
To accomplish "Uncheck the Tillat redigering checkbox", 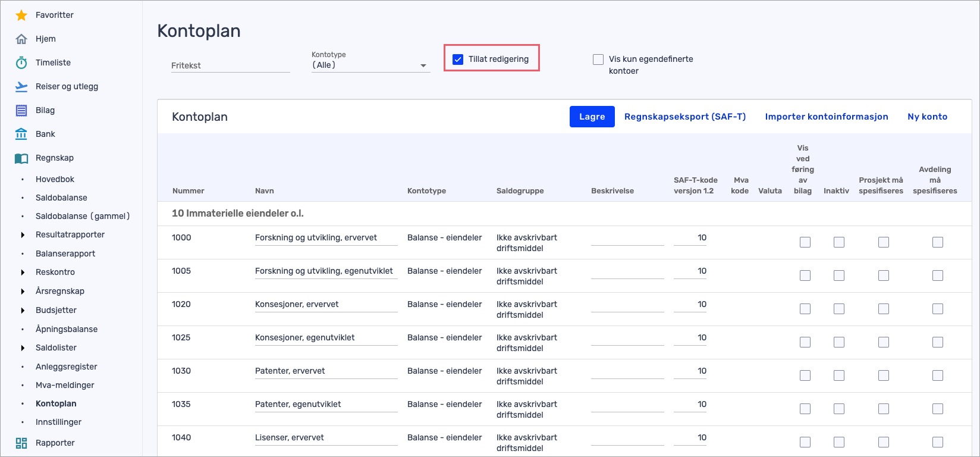I will coord(458,59).
